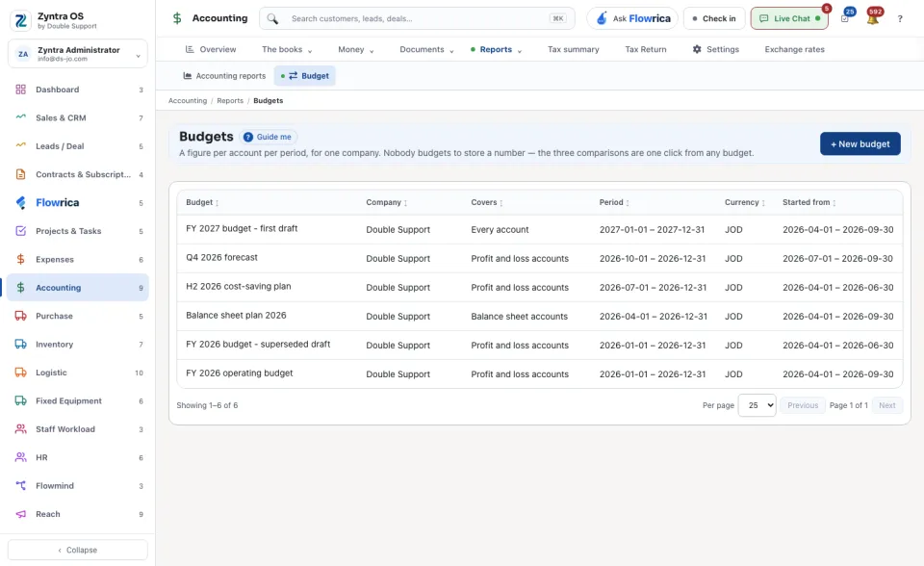Viewport: 924px width, 566px height.
Task: Click the Zyntra OS logo
Action: 20,20
